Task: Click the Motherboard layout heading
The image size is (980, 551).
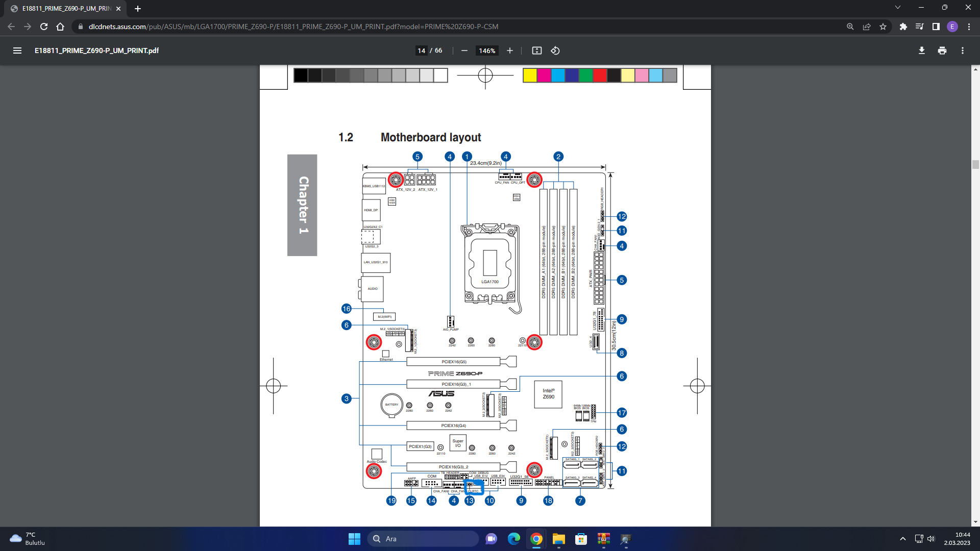Action: pos(430,137)
